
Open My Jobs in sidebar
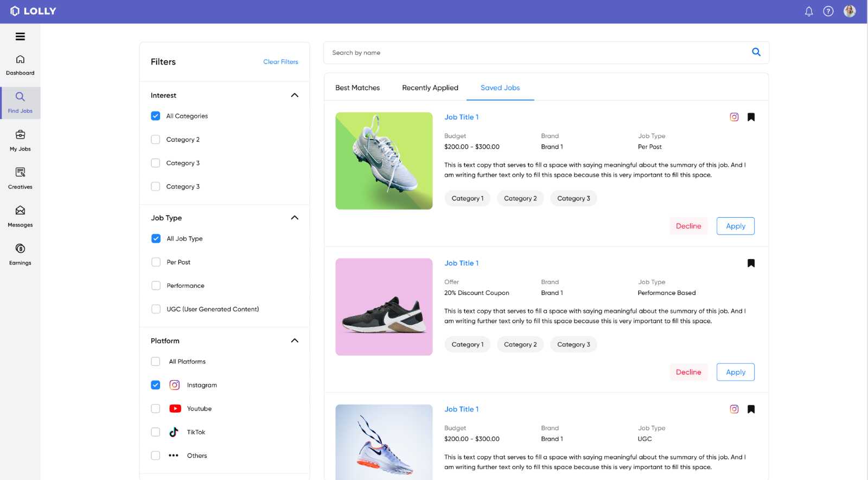click(20, 141)
